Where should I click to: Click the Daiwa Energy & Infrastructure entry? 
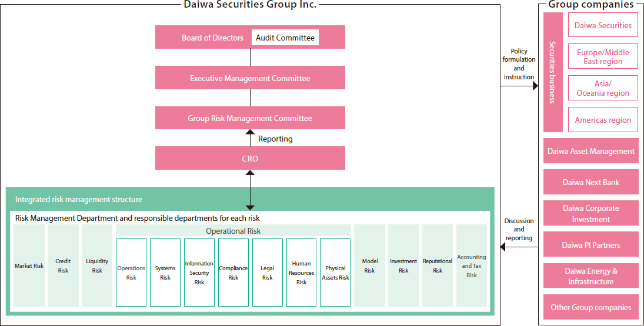591,276
